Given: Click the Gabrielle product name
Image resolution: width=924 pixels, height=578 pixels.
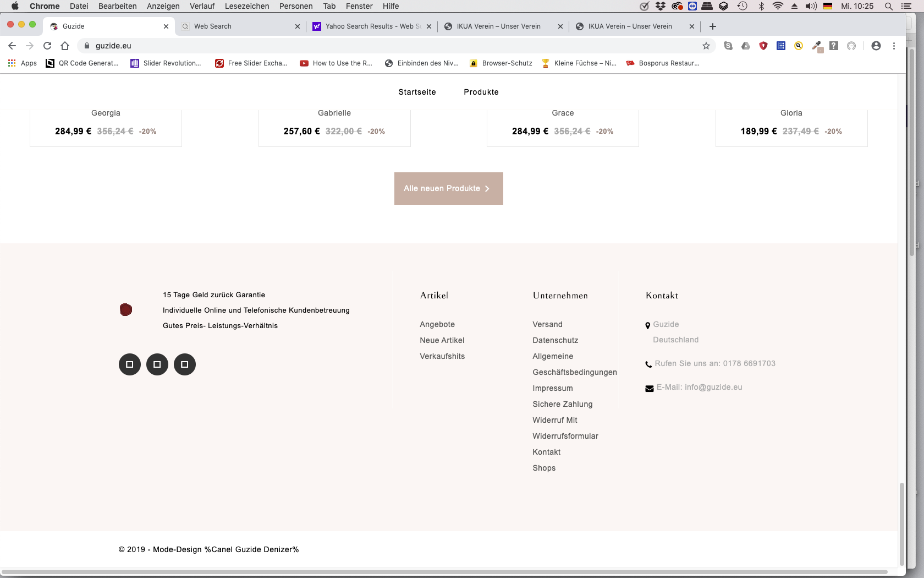Looking at the screenshot, I should (x=334, y=113).
